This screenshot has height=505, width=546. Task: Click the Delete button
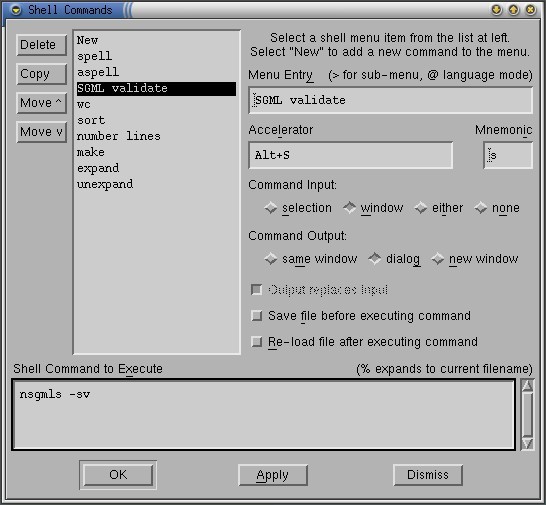[x=41, y=45]
